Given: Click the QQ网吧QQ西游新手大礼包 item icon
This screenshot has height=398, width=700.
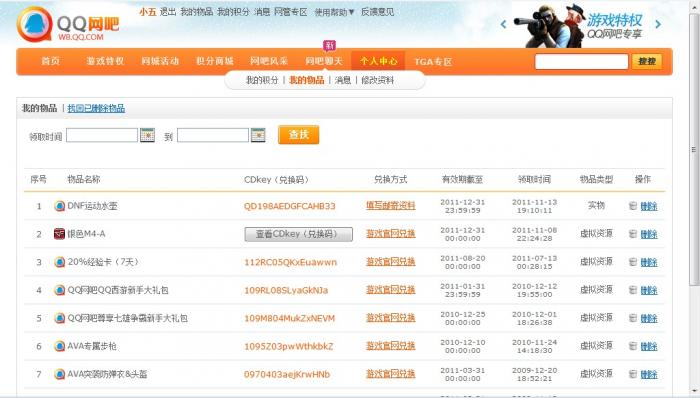Looking at the screenshot, I should (x=59, y=290).
